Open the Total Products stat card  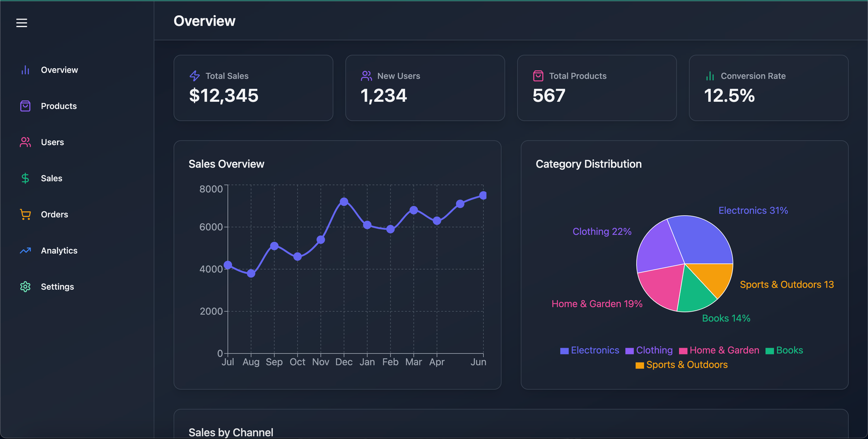tap(597, 88)
